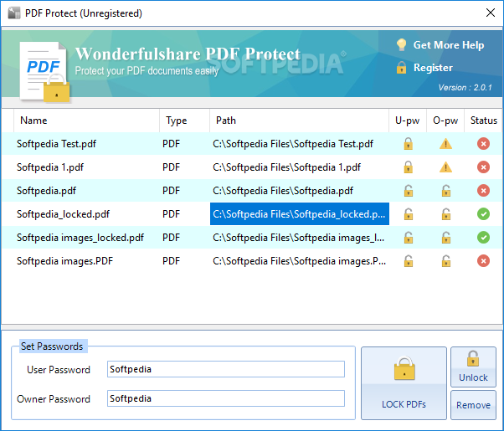The image size is (504, 431).
Task: Click PDF type cell of Softpedia 1.pdf
Action: (171, 167)
